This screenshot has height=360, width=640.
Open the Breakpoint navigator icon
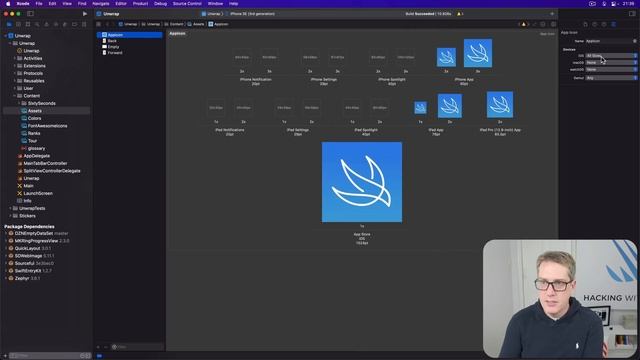75,24
